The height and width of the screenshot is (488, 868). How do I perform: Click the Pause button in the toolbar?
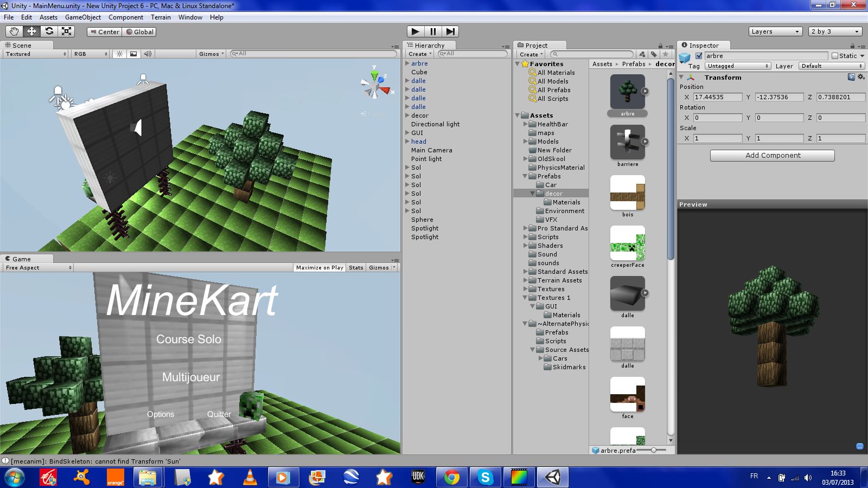(x=433, y=31)
